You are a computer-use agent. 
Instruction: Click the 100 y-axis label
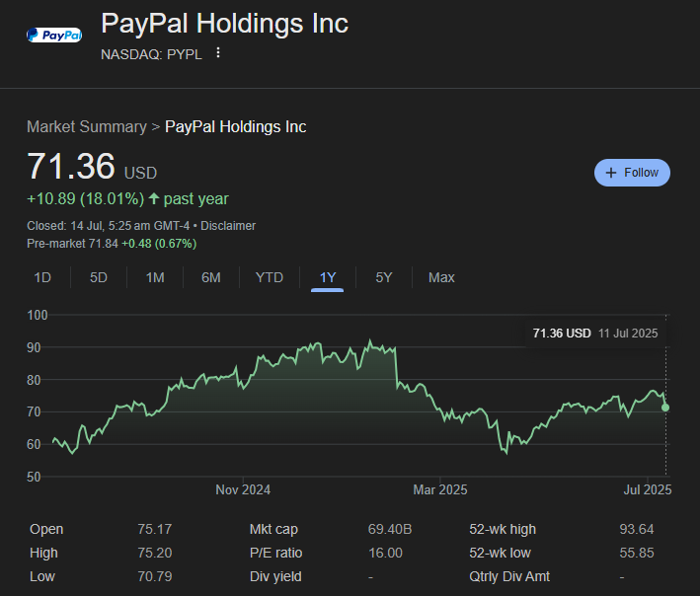[38, 315]
